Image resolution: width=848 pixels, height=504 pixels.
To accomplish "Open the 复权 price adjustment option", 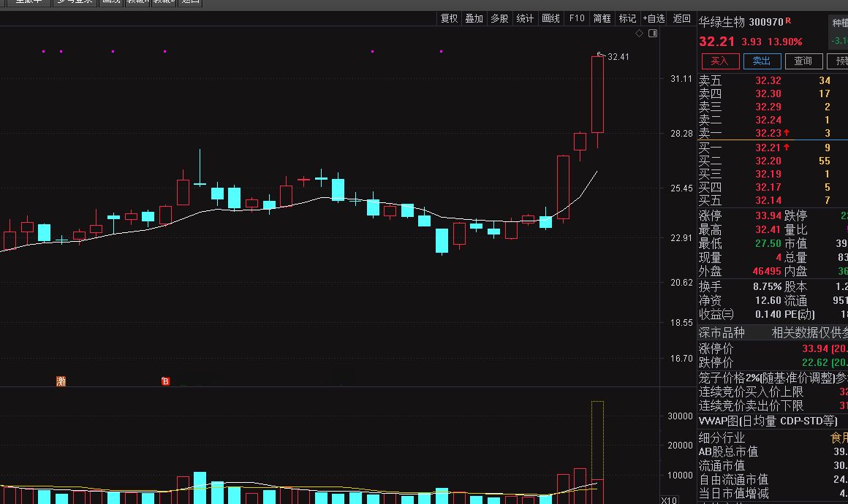I will tap(449, 18).
